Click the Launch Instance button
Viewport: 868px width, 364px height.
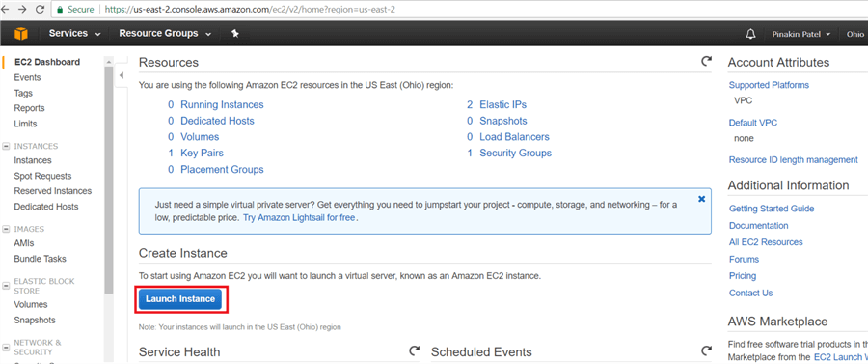pos(180,299)
